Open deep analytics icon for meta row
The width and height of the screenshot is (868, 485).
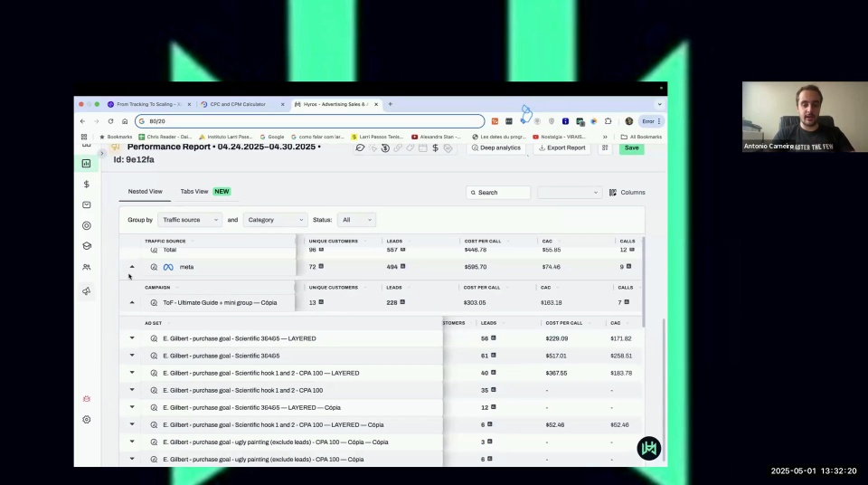tap(154, 267)
